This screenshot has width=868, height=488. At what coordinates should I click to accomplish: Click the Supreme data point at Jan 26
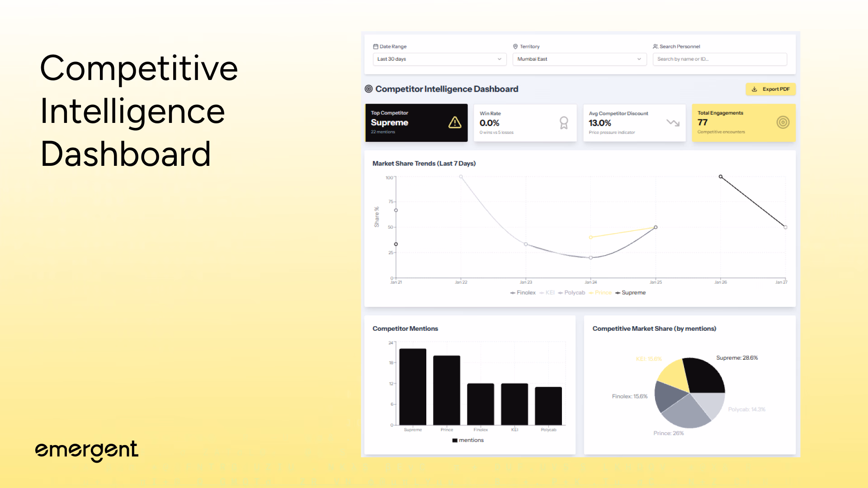(721, 177)
